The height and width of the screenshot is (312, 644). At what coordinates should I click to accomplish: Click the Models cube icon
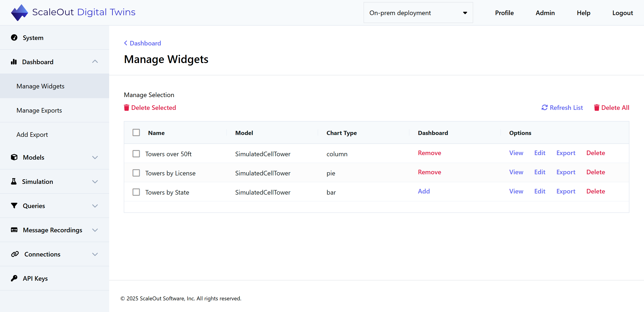(14, 157)
